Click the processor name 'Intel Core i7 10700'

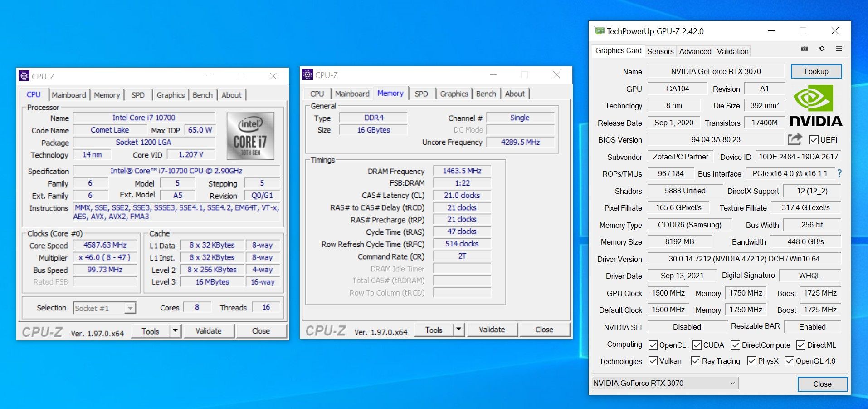(x=144, y=118)
